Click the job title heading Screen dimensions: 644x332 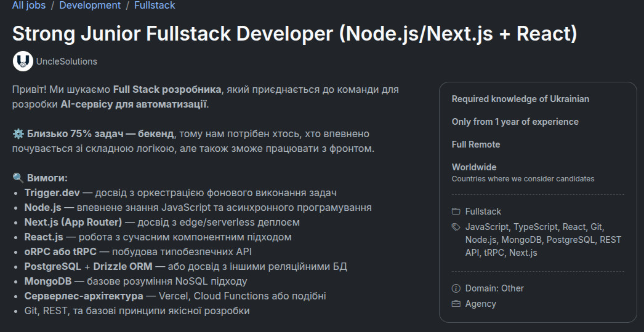pos(294,33)
